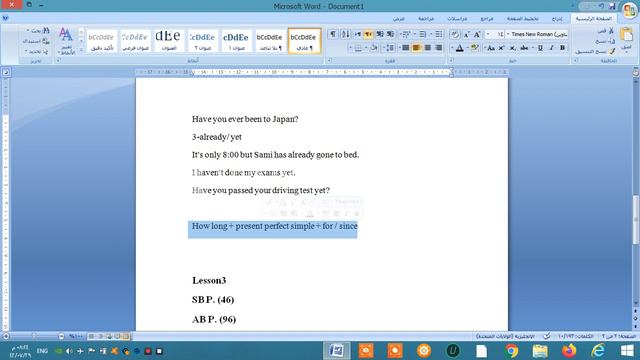Open the View (عرض) tab
This screenshot has width=640, height=360.
point(399,18)
